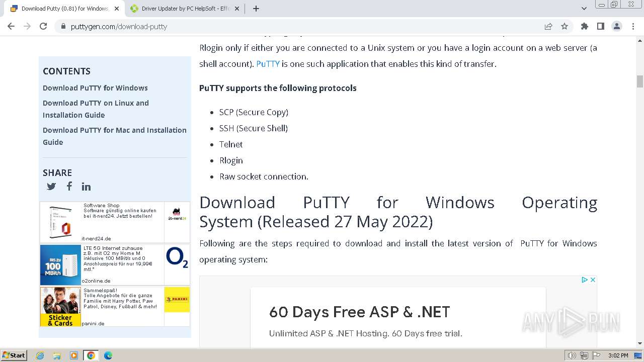Viewport: 644px width, 362px height.
Task: Share on Facebook icon
Action: 69,186
